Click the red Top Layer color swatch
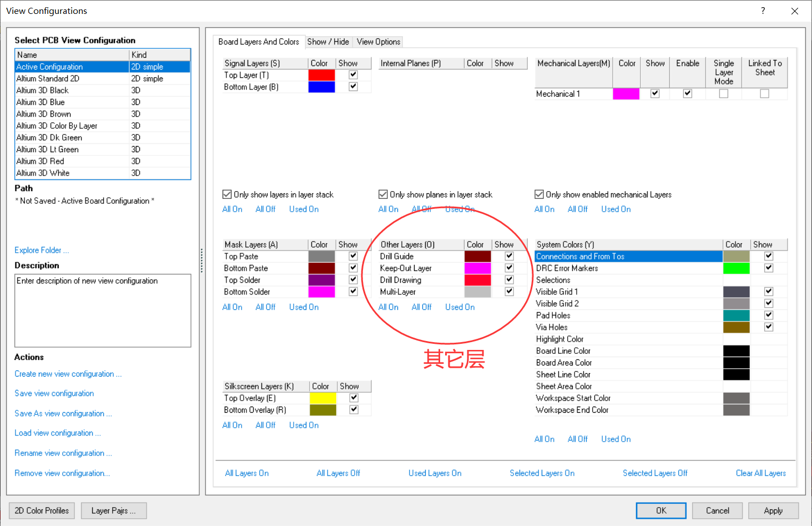 point(321,75)
